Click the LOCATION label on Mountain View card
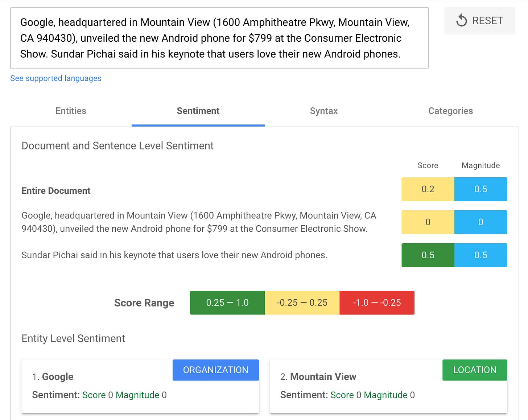This screenshot has height=420, width=528. click(x=475, y=370)
